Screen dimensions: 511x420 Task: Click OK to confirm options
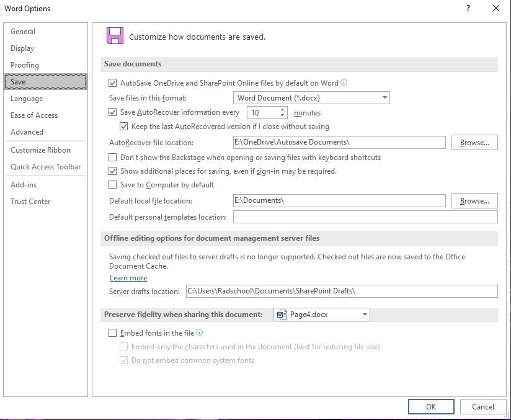[431, 406]
